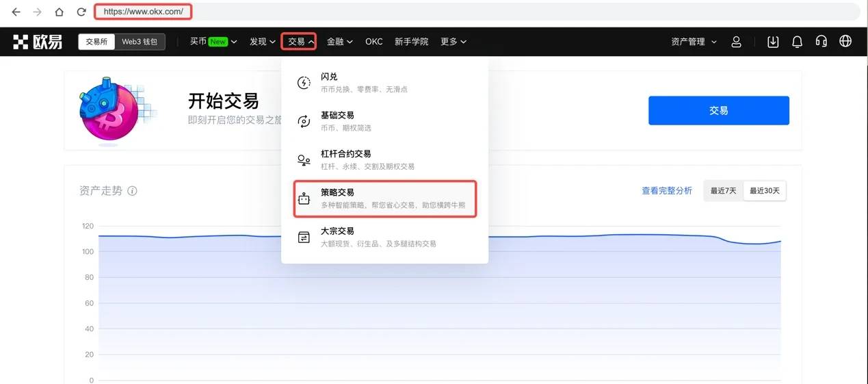This screenshot has width=868, height=384.
Task: Click the 策略交易 robot icon
Action: click(x=304, y=199)
